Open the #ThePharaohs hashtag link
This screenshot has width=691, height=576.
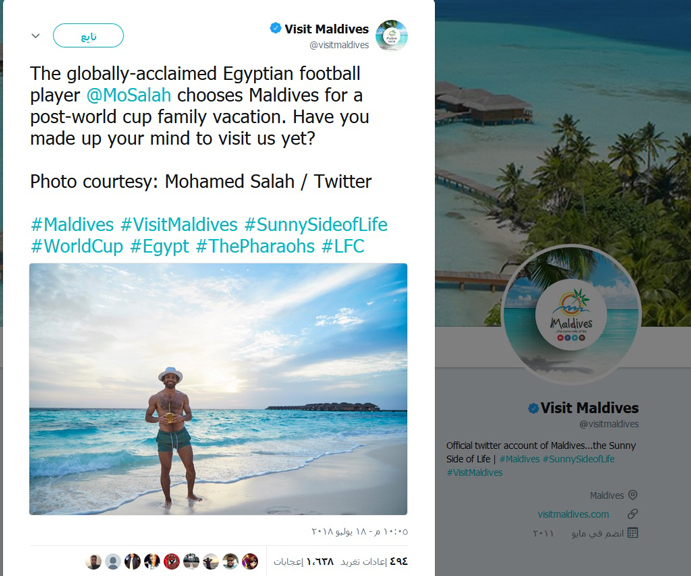pyautogui.click(x=255, y=246)
